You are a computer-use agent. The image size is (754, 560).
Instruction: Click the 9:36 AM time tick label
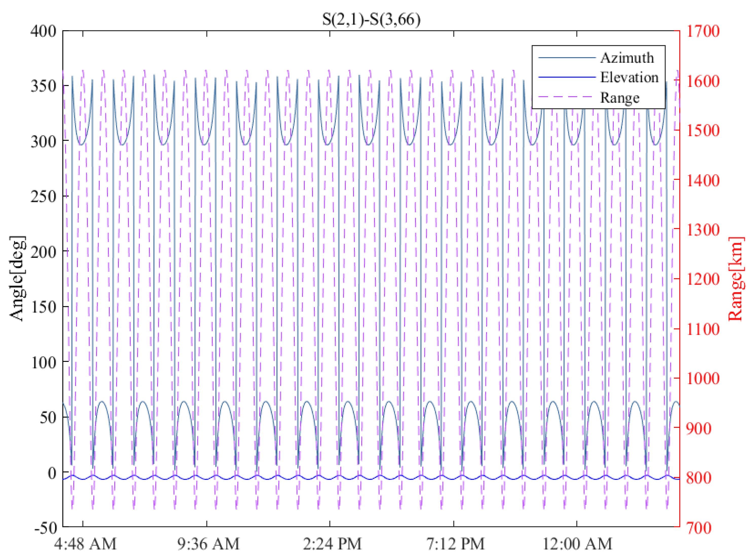[208, 544]
